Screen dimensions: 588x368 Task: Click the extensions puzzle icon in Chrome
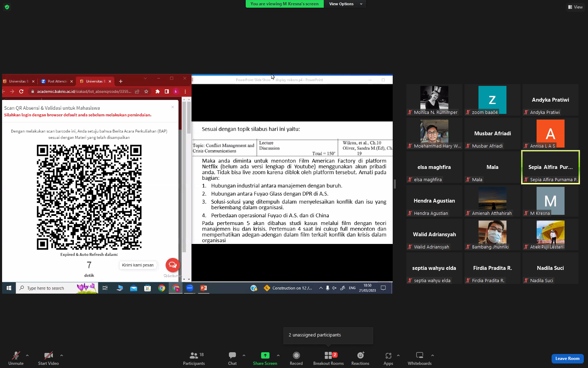157,91
